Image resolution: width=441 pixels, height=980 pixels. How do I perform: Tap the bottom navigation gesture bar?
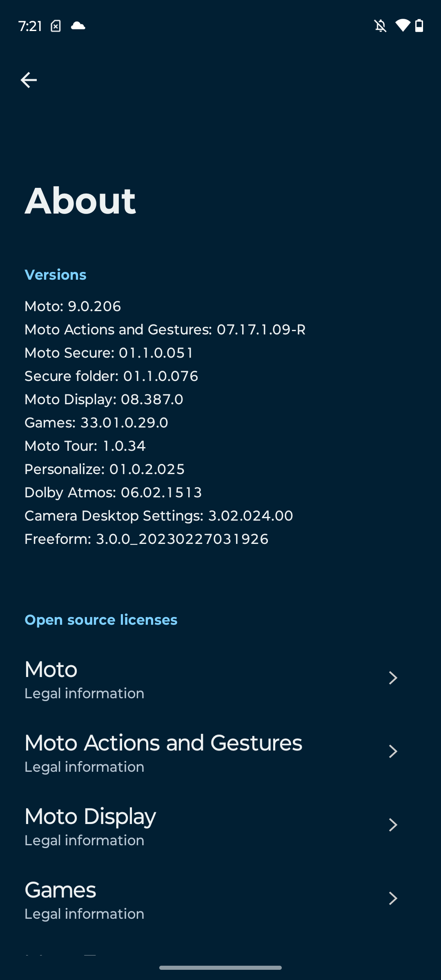pos(220,968)
